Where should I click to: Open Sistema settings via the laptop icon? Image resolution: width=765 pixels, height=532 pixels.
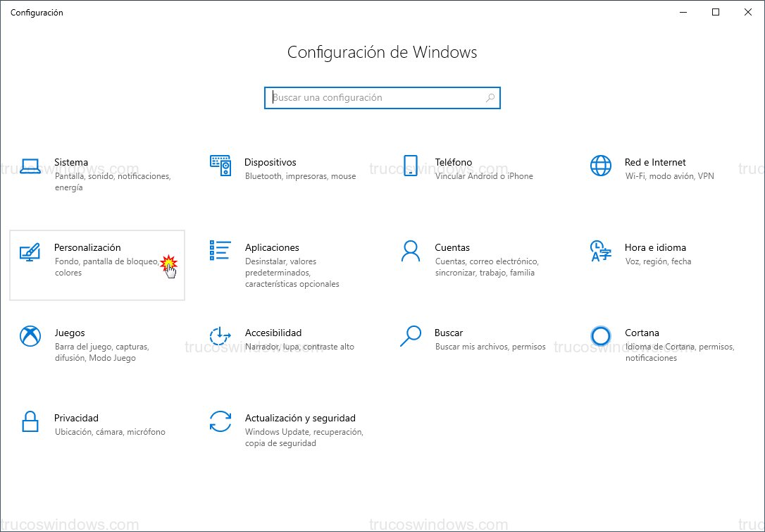pos(30,167)
